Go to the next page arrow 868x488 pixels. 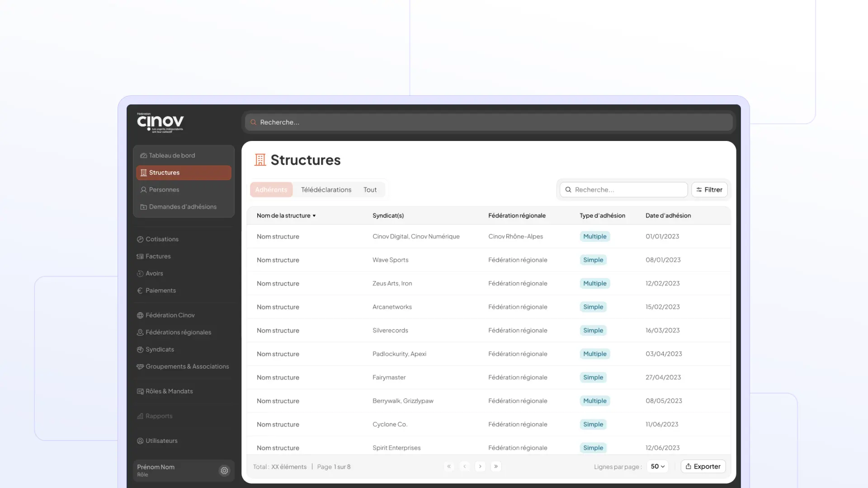click(480, 466)
